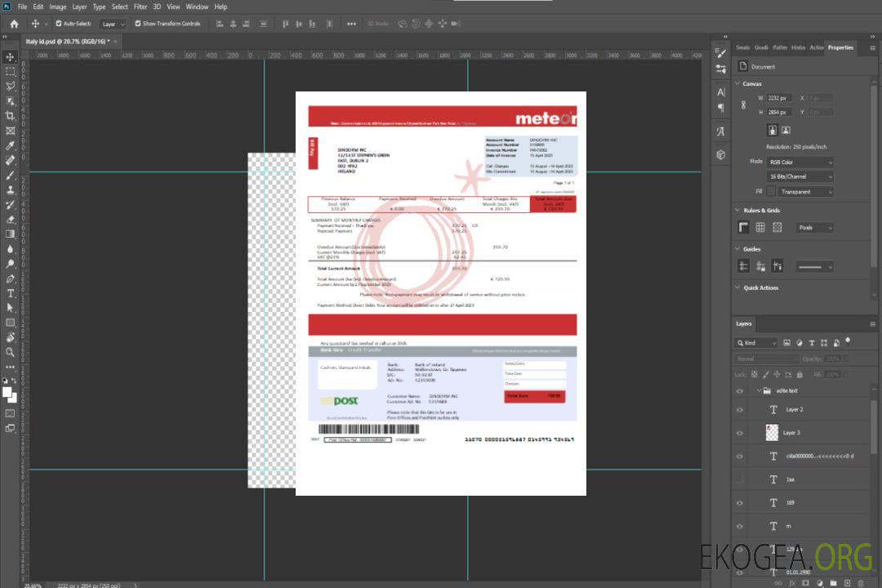
Task: Go to Home screen icon
Action: [14, 24]
